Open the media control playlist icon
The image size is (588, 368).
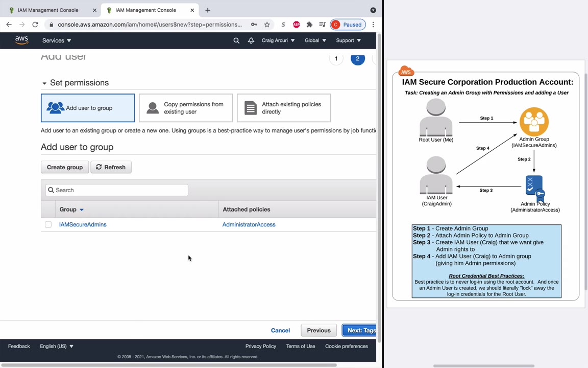pyautogui.click(x=322, y=25)
